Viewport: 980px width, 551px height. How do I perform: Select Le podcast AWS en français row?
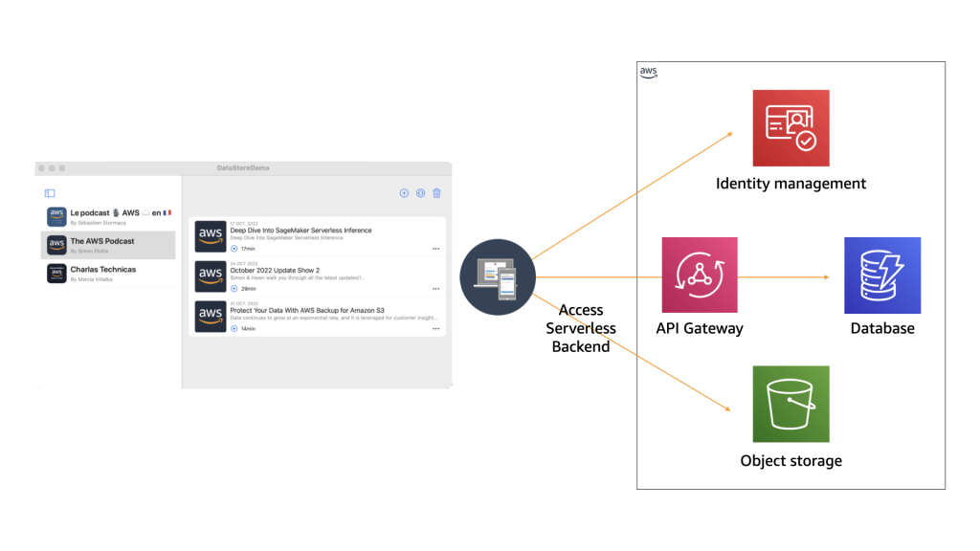[x=108, y=217]
